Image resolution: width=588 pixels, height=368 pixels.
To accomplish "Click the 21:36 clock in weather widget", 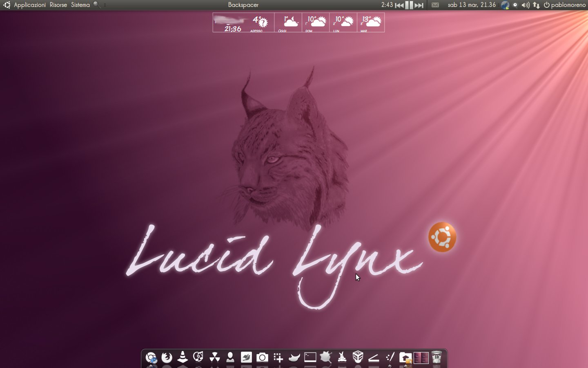I will pyautogui.click(x=233, y=29).
